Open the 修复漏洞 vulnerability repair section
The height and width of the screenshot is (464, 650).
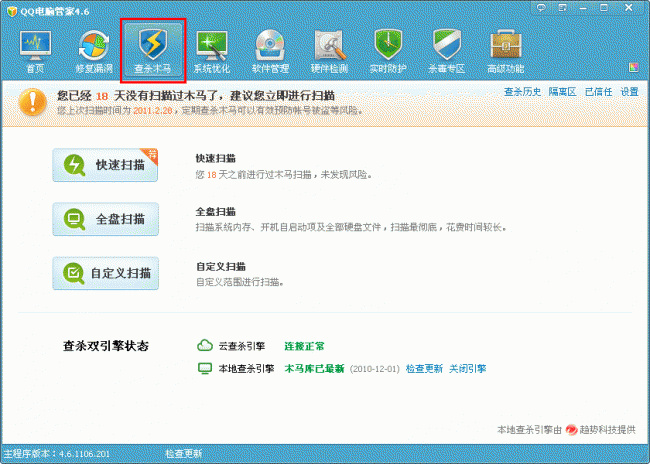(x=94, y=52)
